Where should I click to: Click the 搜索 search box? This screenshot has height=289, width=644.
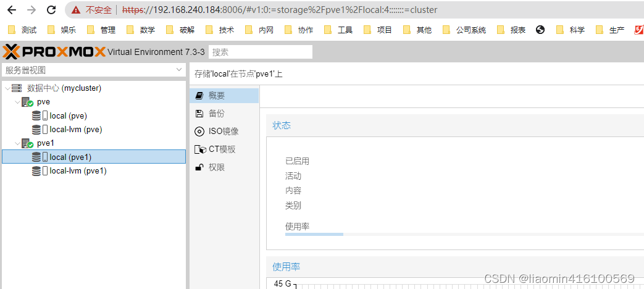pos(261,52)
